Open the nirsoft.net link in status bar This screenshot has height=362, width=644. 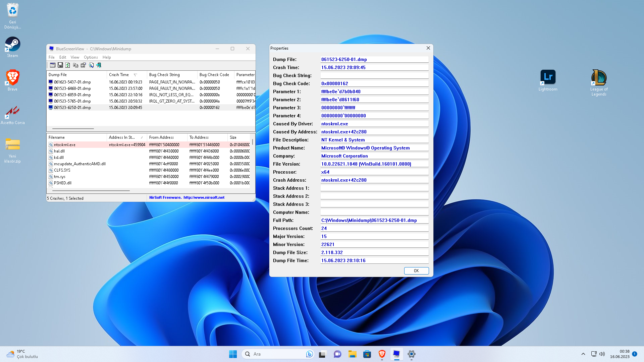[x=204, y=197]
